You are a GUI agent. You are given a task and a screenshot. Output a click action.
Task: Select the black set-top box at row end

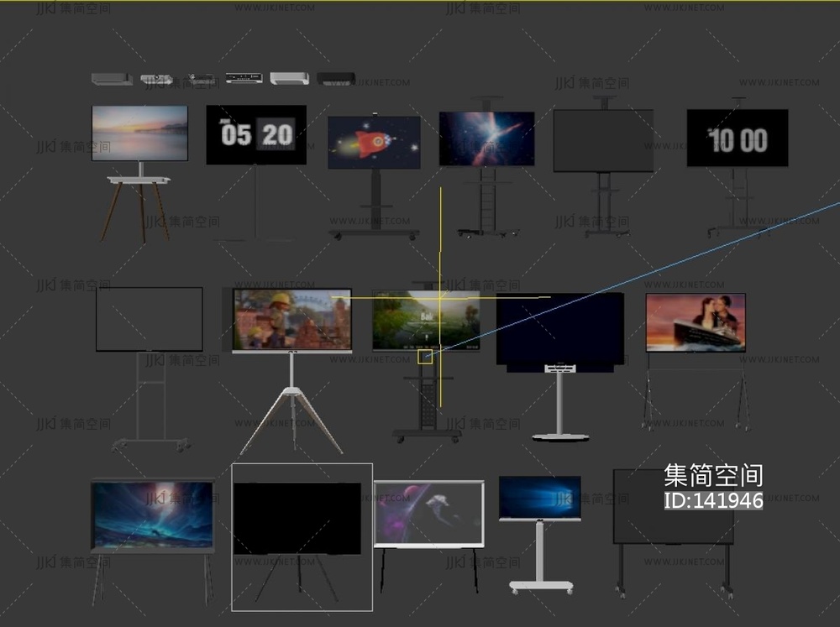coord(336,78)
